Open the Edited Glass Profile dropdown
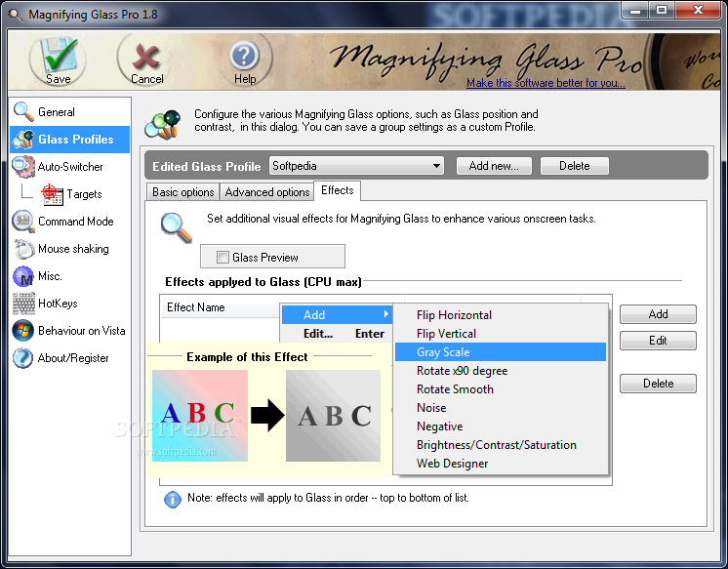This screenshot has height=569, width=728. click(x=356, y=166)
